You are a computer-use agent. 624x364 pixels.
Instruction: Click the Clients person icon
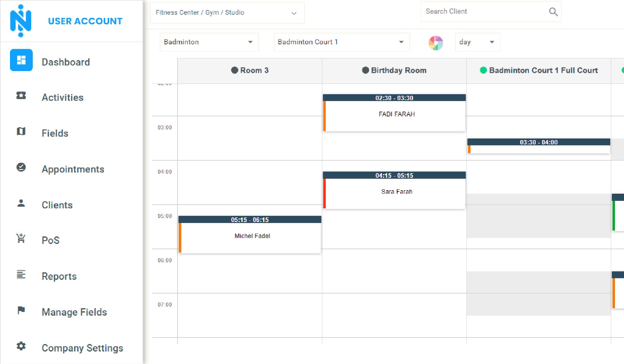(21, 203)
